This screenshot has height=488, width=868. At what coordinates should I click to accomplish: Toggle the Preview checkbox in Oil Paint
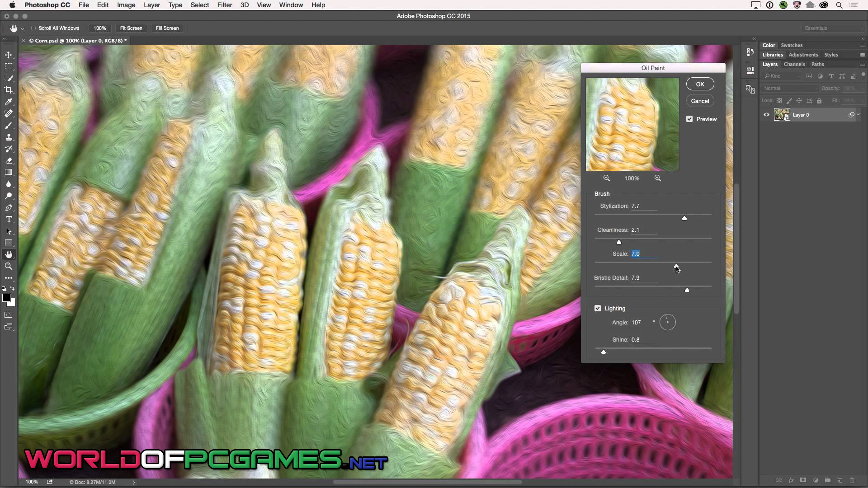click(689, 119)
